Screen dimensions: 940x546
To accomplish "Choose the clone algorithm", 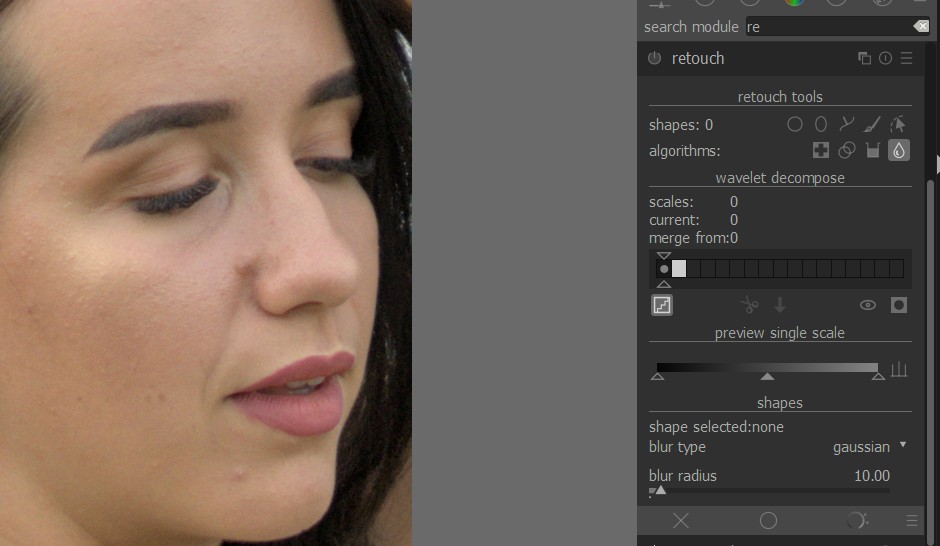I will click(846, 150).
